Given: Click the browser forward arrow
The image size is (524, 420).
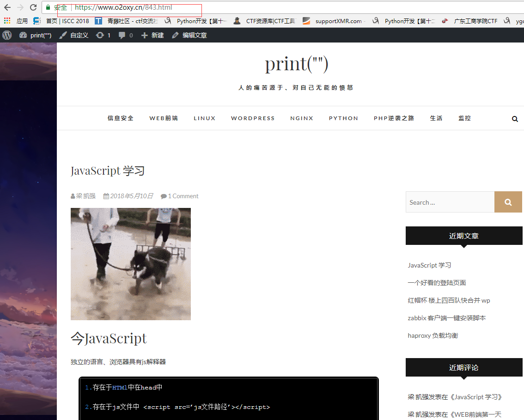Looking at the screenshot, I should point(20,7).
